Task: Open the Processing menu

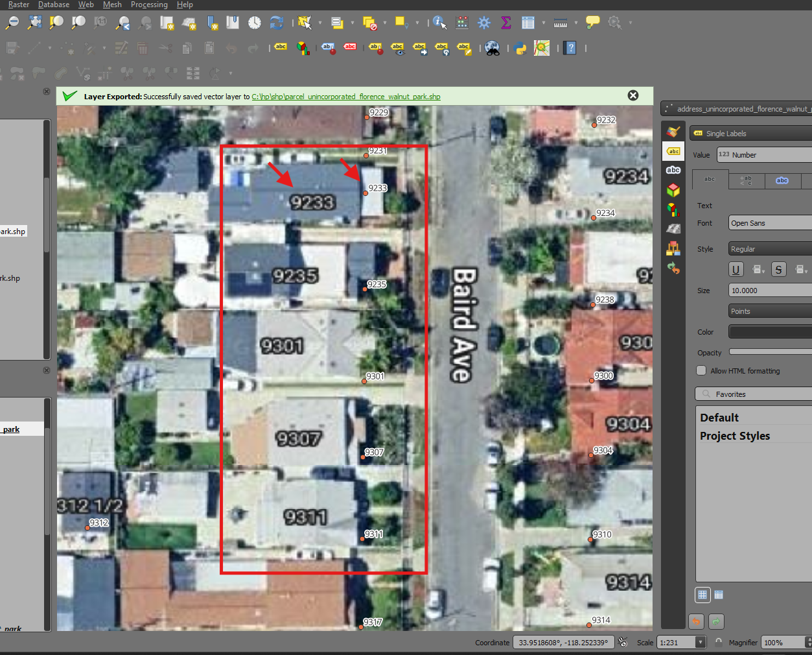Action: pyautogui.click(x=149, y=5)
